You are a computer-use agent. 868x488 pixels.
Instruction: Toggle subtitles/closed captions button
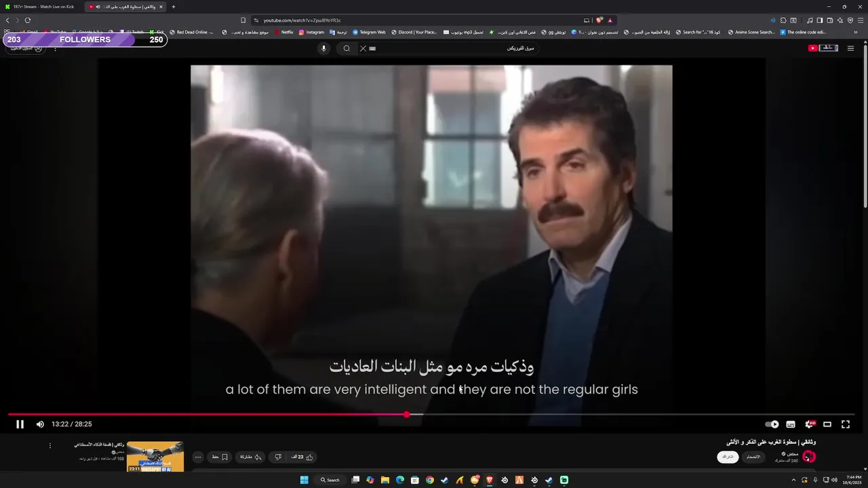(791, 424)
